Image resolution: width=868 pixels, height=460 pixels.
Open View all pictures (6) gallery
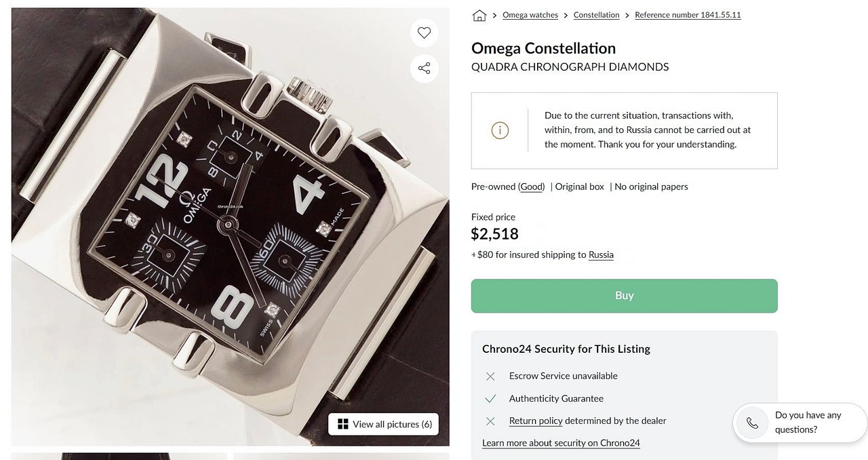click(x=384, y=424)
